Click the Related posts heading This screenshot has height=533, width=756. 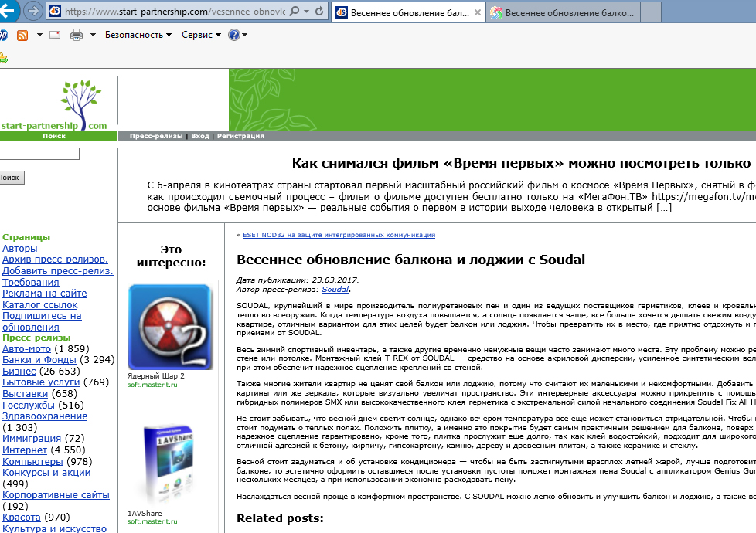click(x=280, y=518)
